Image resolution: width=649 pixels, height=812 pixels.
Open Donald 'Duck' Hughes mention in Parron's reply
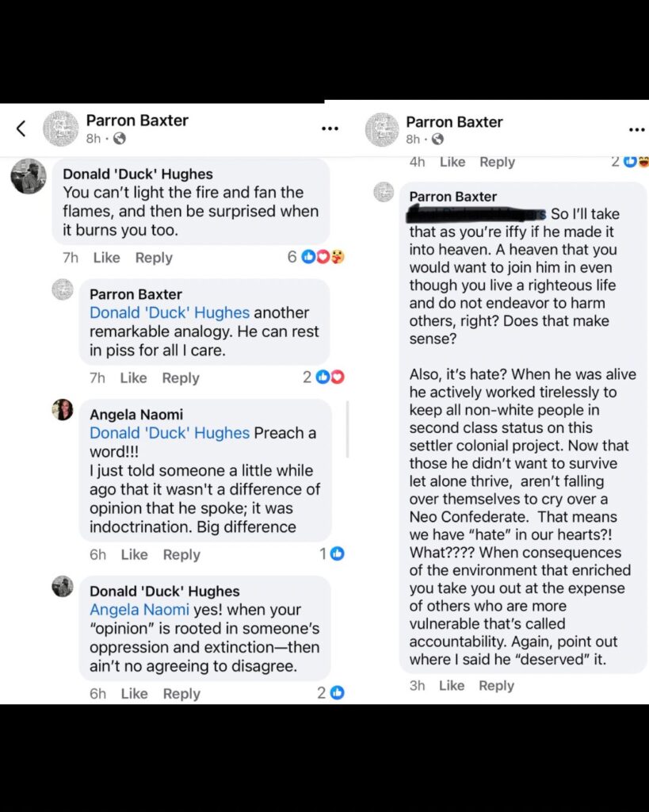click(170, 312)
